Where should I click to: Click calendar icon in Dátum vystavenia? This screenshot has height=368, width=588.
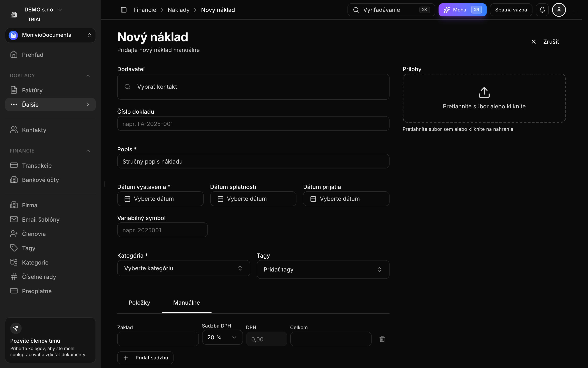coord(127,199)
